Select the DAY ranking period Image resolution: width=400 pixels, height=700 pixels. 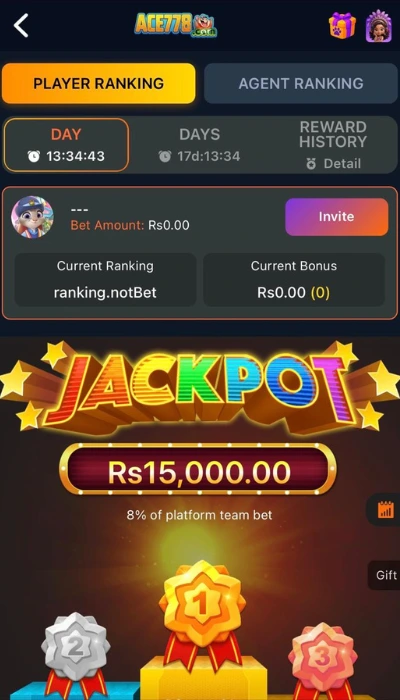pos(66,145)
